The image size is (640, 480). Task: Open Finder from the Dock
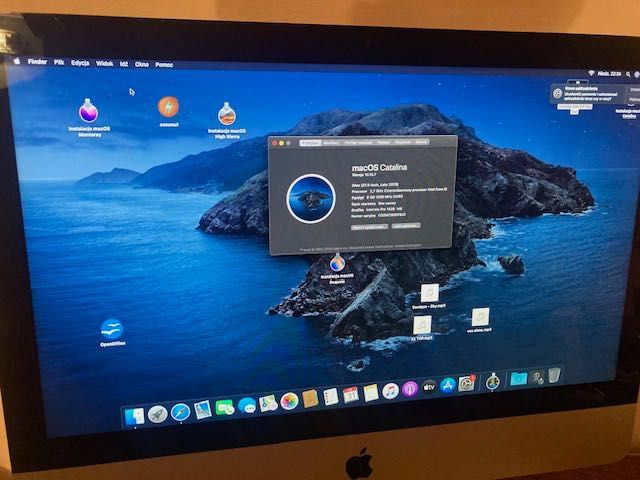click(x=135, y=416)
